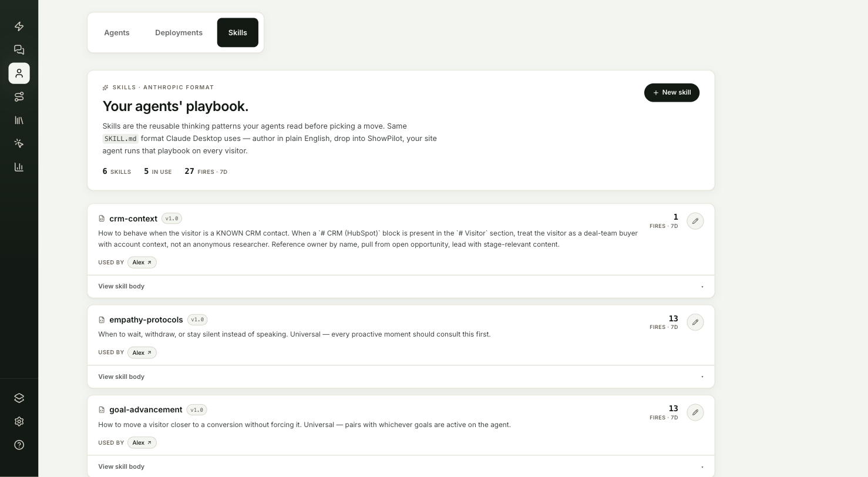Screen dimensions: 868x477
Task: Click the SKILL.md code label
Action: (120, 139)
